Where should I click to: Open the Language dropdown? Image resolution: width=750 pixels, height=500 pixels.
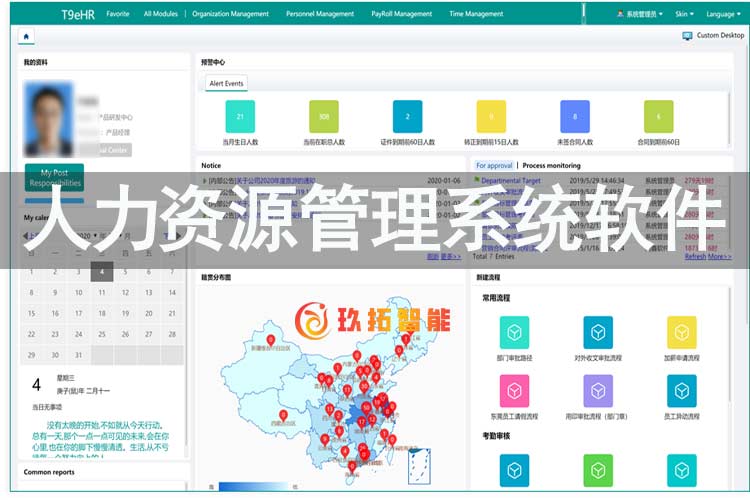tap(722, 14)
